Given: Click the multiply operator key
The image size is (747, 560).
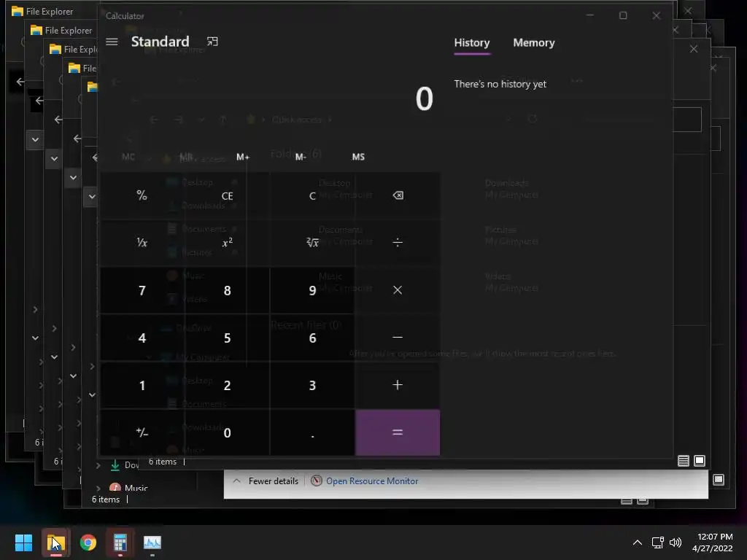Looking at the screenshot, I should (x=398, y=290).
